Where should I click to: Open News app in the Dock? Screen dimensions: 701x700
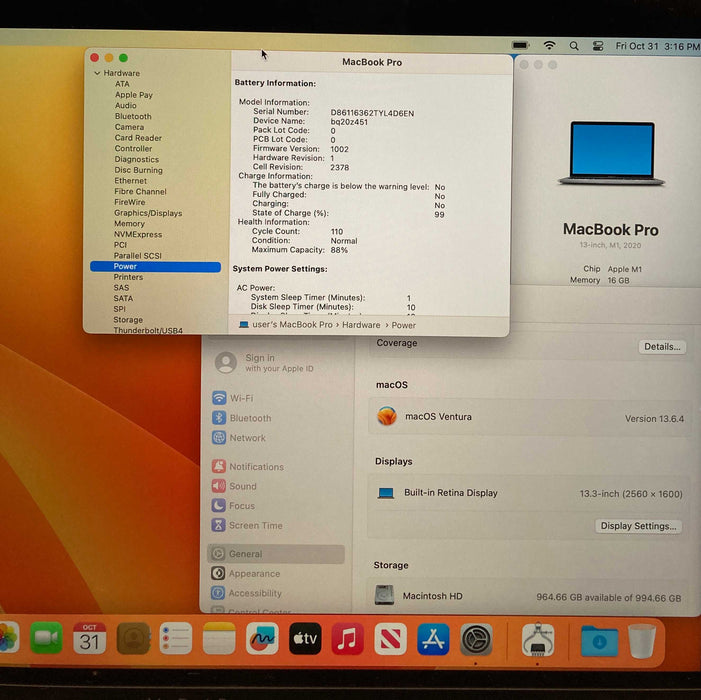[x=390, y=639]
